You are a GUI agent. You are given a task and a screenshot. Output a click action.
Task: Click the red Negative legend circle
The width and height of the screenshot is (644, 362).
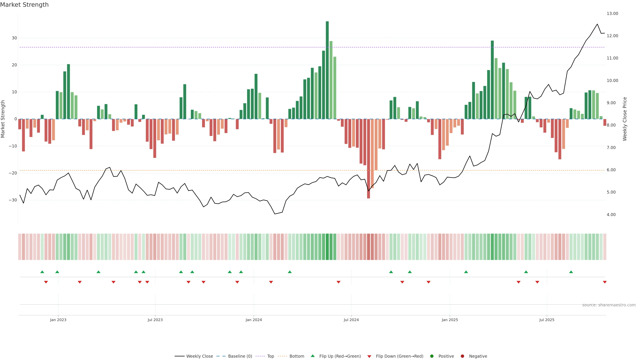(462, 356)
